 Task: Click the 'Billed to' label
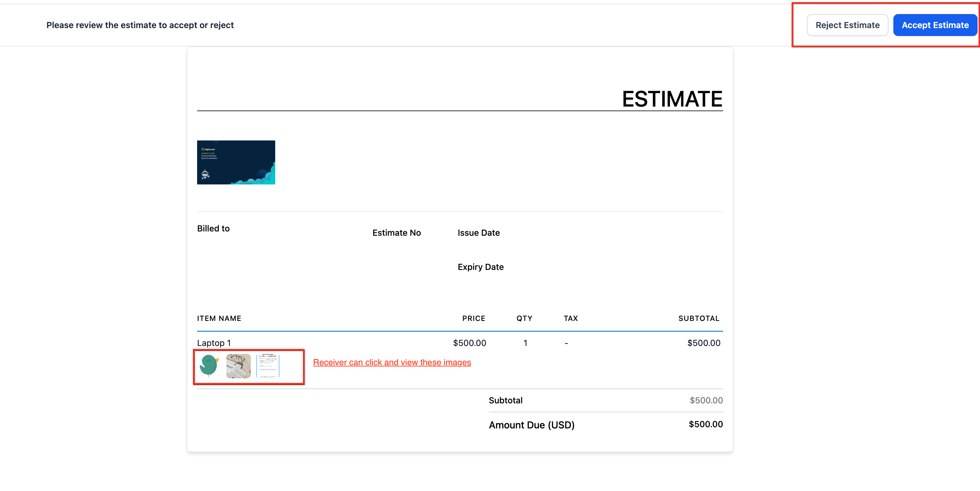(214, 228)
